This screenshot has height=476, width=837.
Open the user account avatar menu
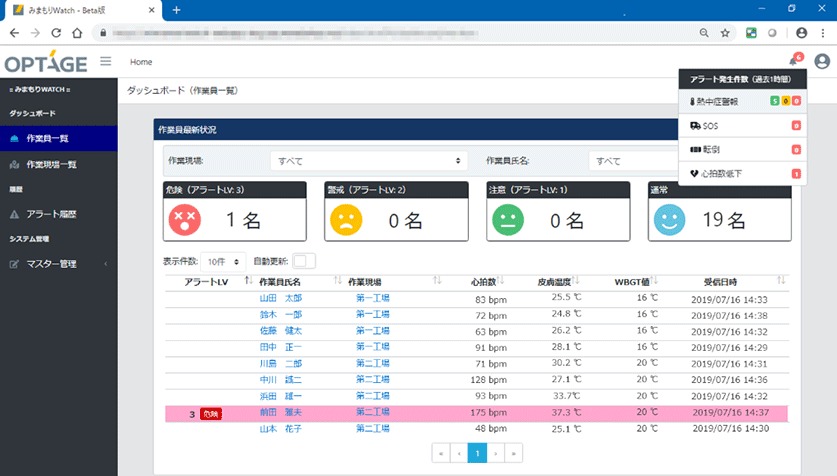point(822,61)
